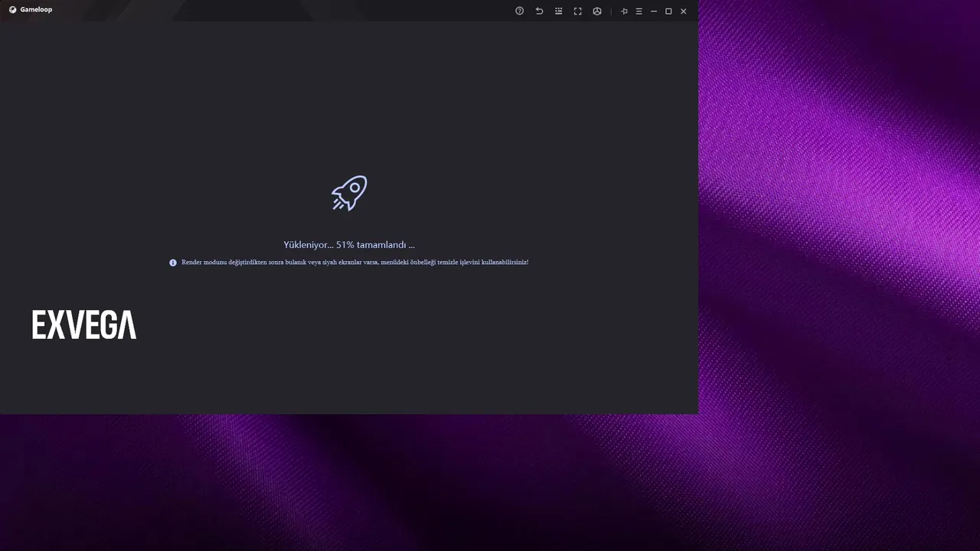Click the 'Gameloop' title text
The width and height of the screenshot is (980, 551).
click(36, 10)
